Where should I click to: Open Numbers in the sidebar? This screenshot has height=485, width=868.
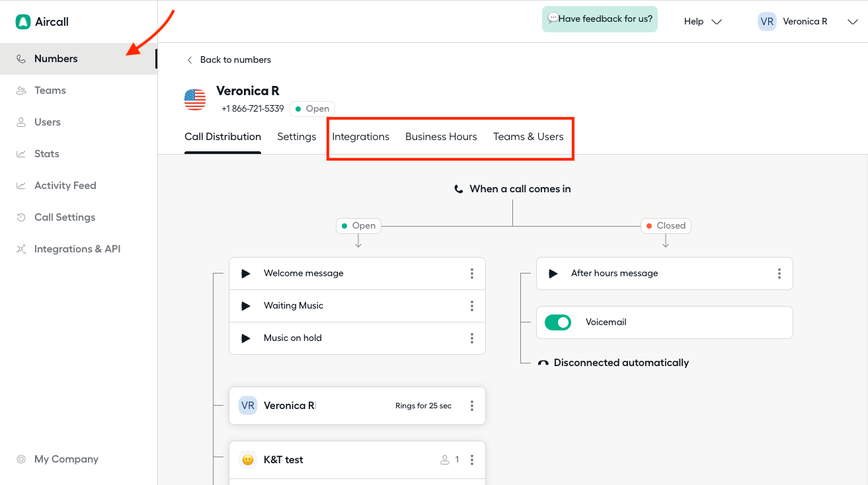pyautogui.click(x=79, y=59)
